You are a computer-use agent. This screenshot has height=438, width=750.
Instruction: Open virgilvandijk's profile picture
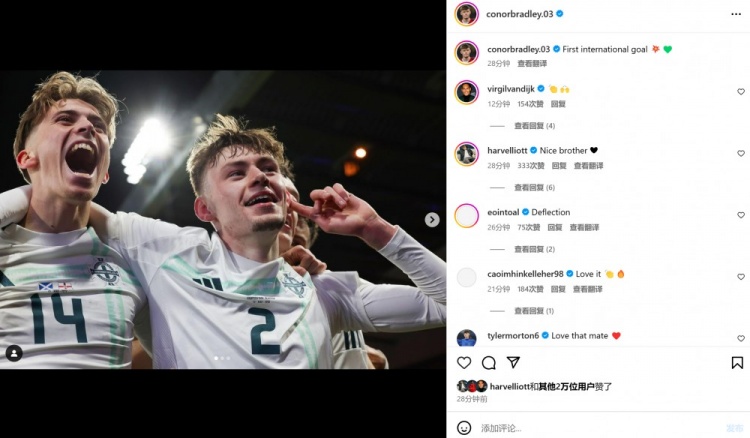(466, 92)
